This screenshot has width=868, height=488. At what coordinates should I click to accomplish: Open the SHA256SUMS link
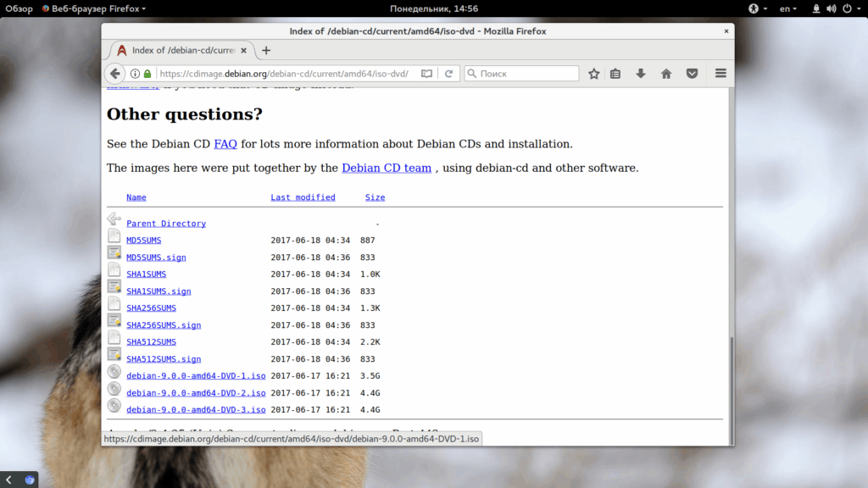point(151,308)
